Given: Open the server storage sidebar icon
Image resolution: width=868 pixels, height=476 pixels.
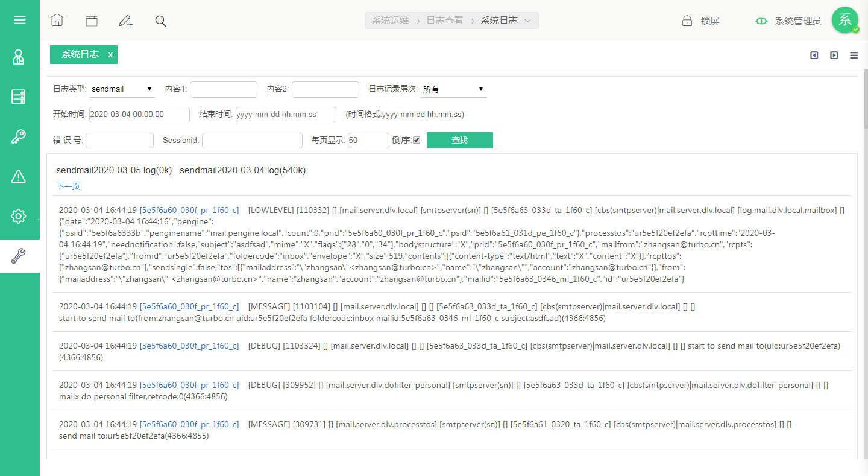Looking at the screenshot, I should (x=19, y=97).
